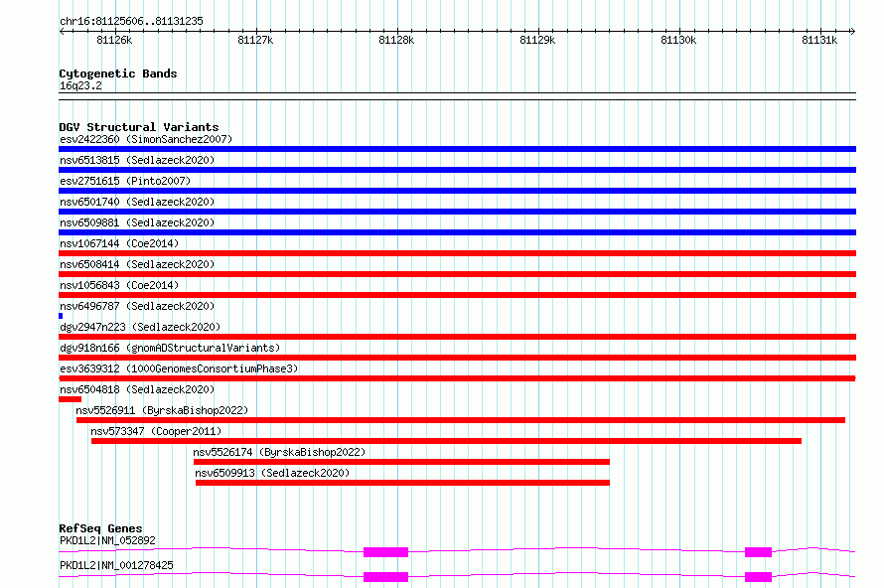Select the red bar under nsv573347
This screenshot has width=884, height=588.
(x=447, y=441)
